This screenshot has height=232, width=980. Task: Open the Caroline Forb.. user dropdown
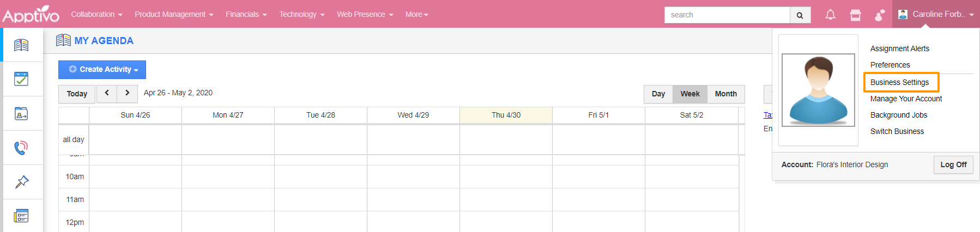[x=936, y=14]
